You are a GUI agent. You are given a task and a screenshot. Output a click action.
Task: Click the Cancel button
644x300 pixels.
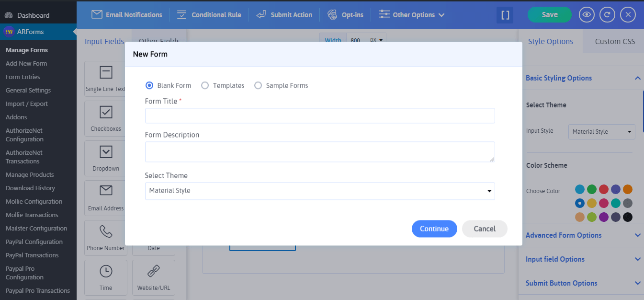click(485, 229)
